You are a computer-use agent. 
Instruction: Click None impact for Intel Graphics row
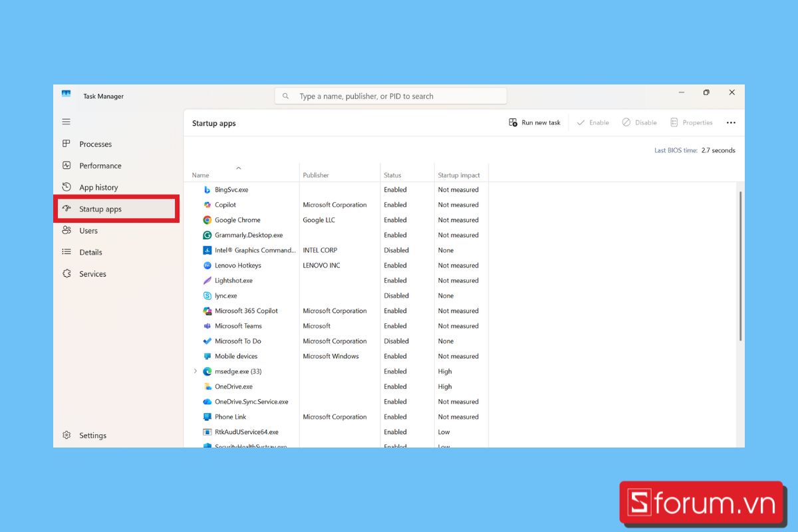[446, 250]
